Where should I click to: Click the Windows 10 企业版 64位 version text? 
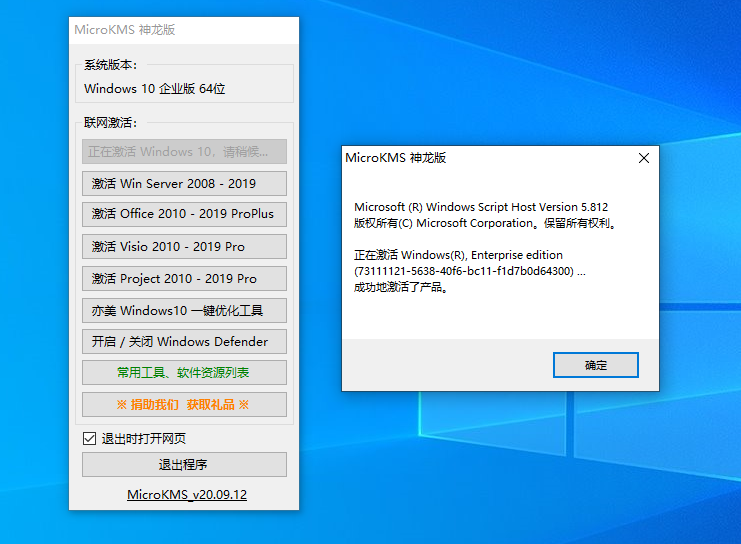click(155, 89)
